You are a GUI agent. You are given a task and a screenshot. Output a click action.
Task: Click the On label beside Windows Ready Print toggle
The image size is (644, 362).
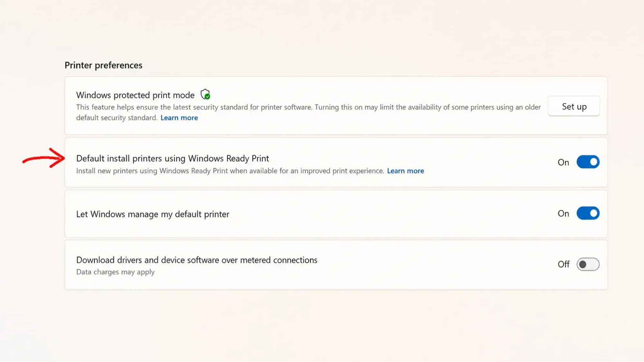[x=563, y=162]
